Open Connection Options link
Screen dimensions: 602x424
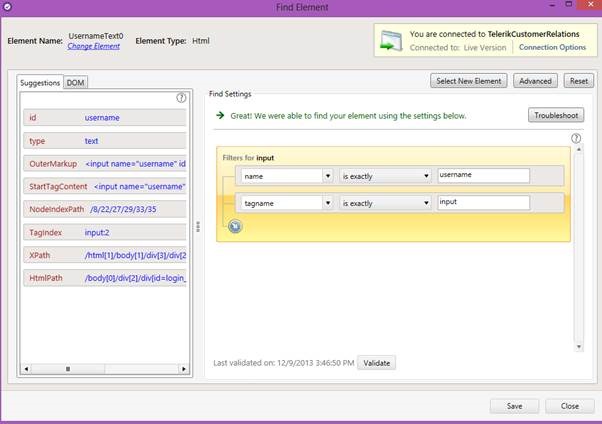click(552, 47)
